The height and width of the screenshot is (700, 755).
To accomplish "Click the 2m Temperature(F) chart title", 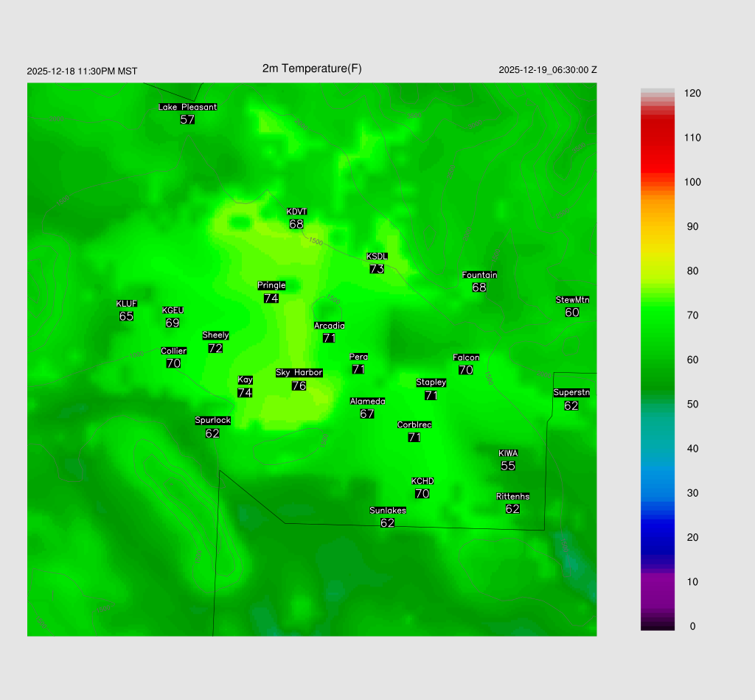I will (x=312, y=69).
